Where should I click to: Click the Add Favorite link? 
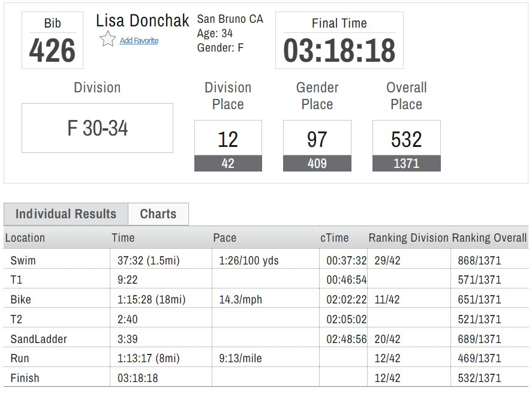[x=139, y=41]
